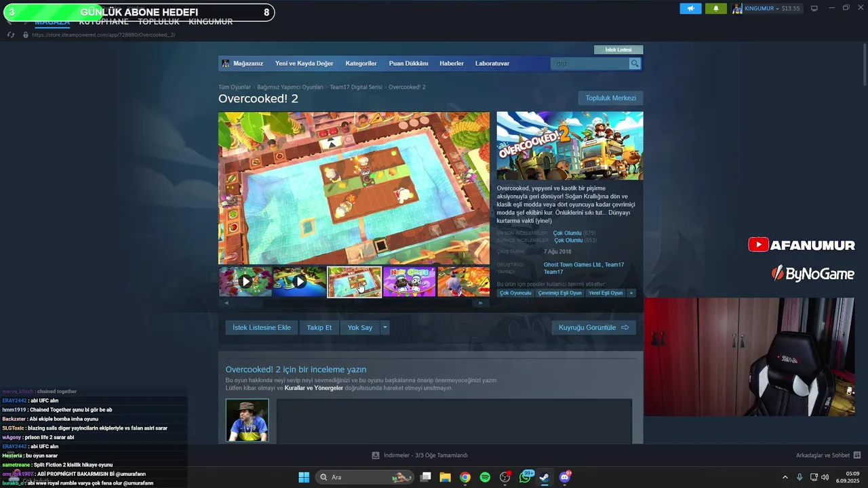Click İstek Listesine Ekle button
Screen dimensions: 868x488
tap(262, 327)
